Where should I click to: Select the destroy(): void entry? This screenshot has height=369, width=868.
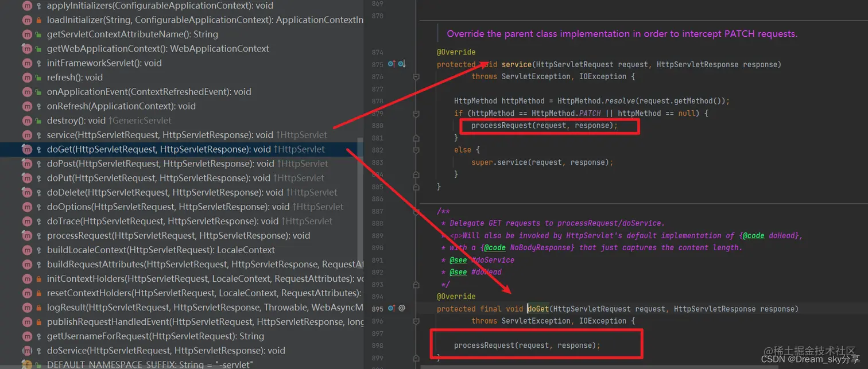click(x=109, y=121)
